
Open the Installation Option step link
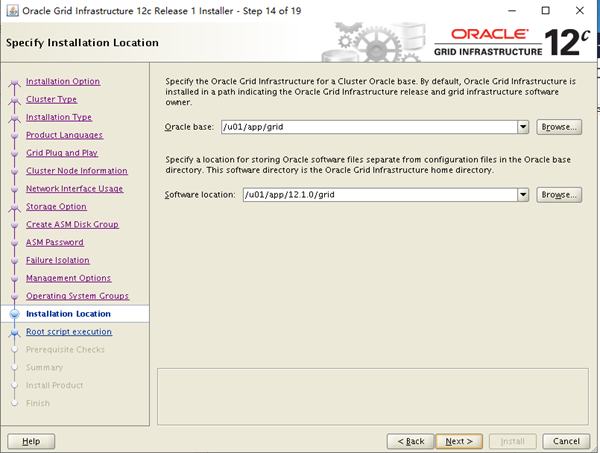(x=63, y=81)
